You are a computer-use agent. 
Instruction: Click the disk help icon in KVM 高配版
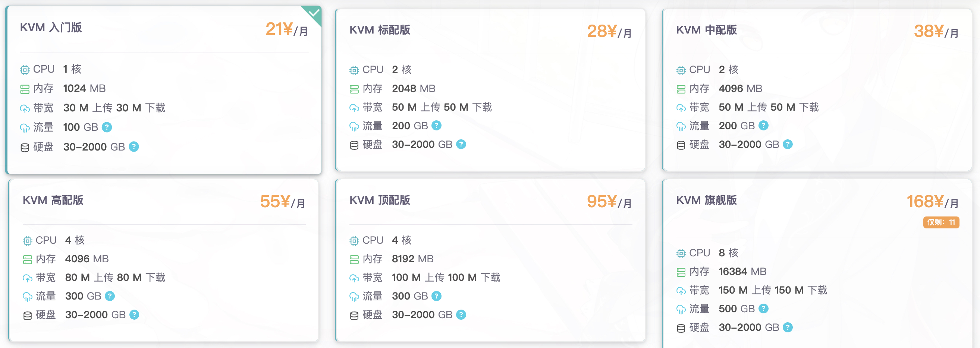point(134,314)
